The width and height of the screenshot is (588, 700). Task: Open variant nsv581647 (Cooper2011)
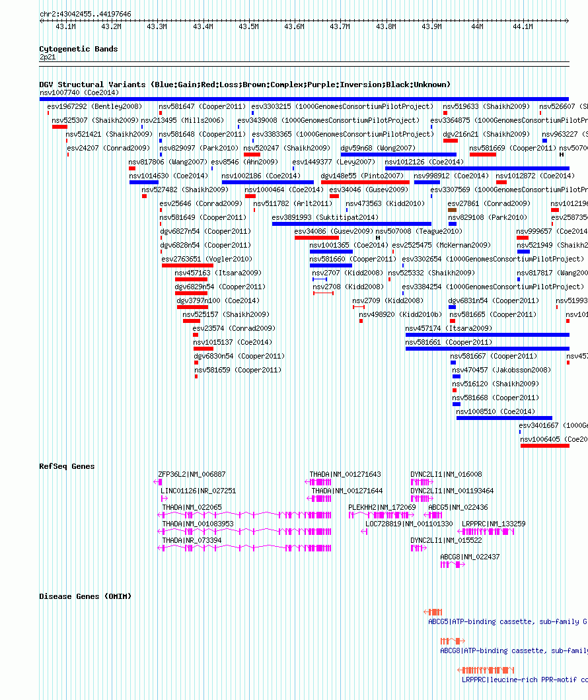tap(202, 107)
